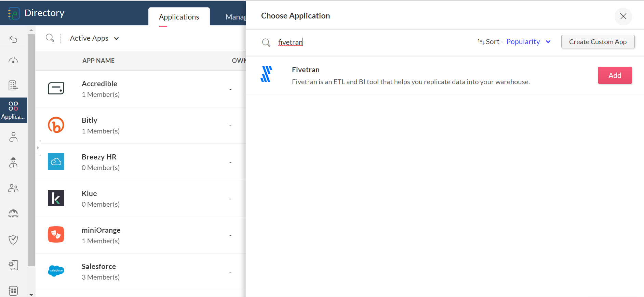Click the Salesforce app name
The width and height of the screenshot is (644, 297).
point(99,266)
